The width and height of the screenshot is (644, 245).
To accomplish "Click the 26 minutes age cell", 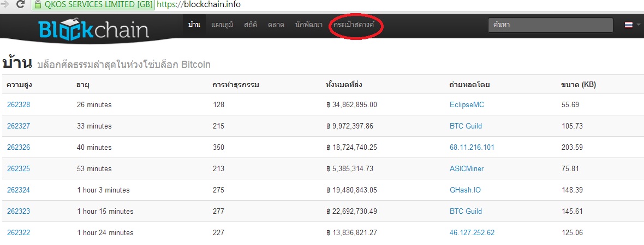I will pyautogui.click(x=94, y=104).
